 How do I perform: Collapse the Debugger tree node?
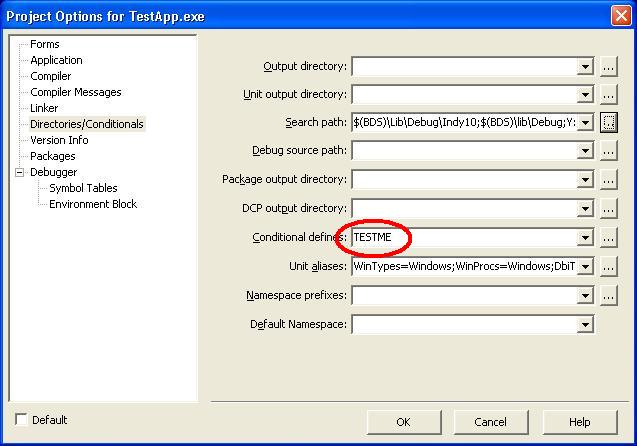19,172
